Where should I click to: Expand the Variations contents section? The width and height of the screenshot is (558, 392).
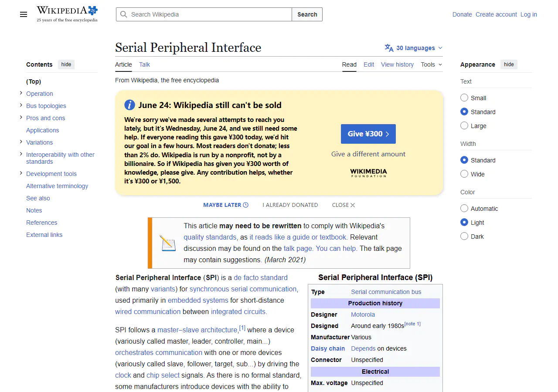[21, 142]
